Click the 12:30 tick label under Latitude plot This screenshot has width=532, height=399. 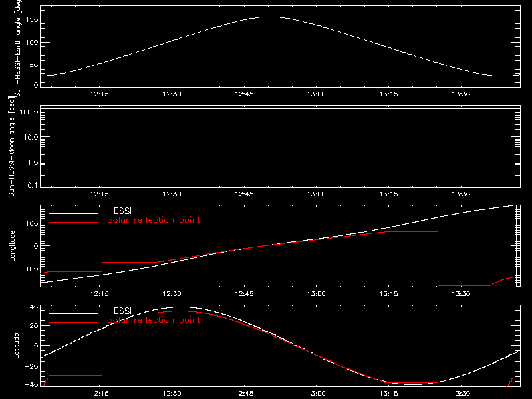pyautogui.click(x=172, y=394)
